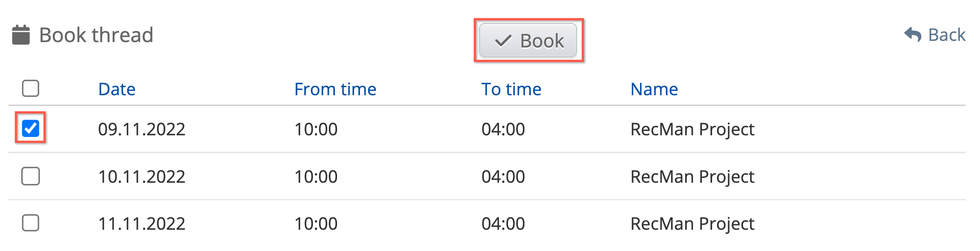Enable the checkbox for 11.11.2022

pos(31,223)
